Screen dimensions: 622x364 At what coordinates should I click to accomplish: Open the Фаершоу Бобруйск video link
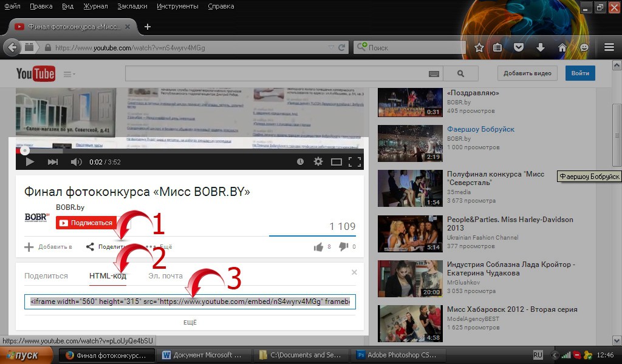click(x=481, y=129)
